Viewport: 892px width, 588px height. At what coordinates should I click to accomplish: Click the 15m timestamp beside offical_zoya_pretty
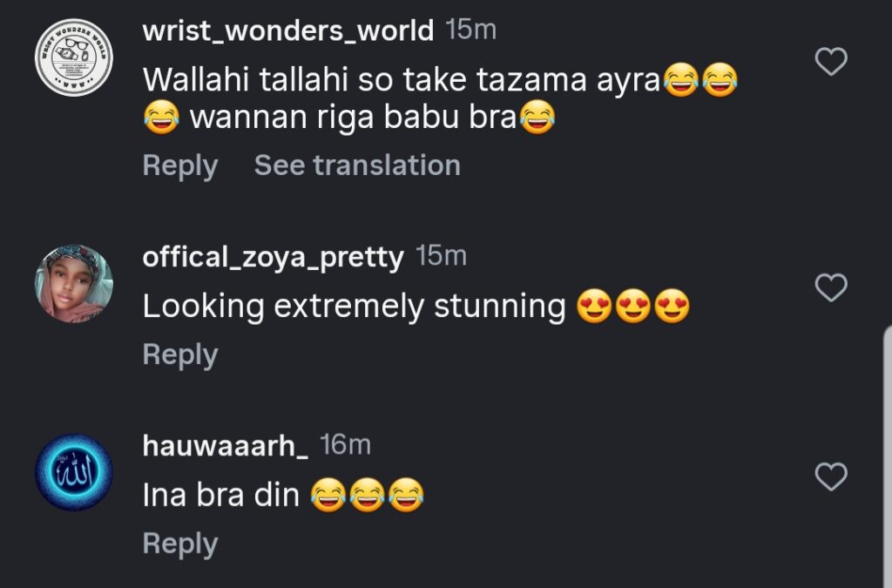pos(442,256)
